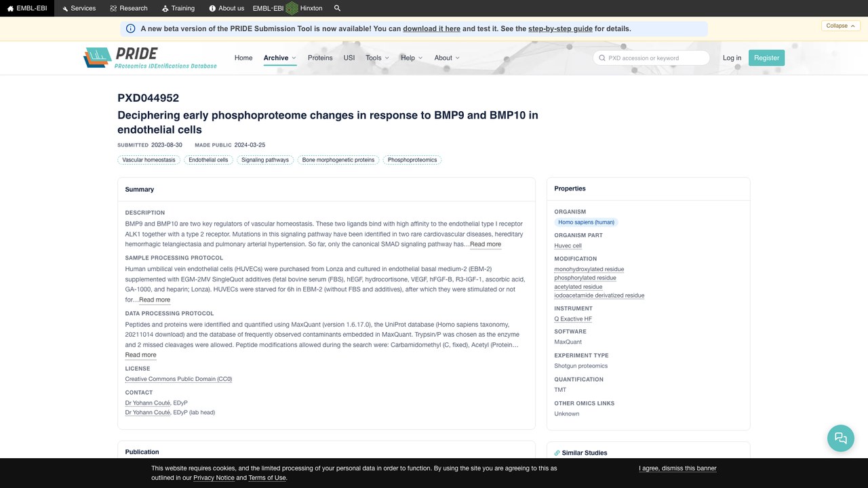This screenshot has height=488, width=868.
Task: Open the Privacy Notice link
Action: 214,478
